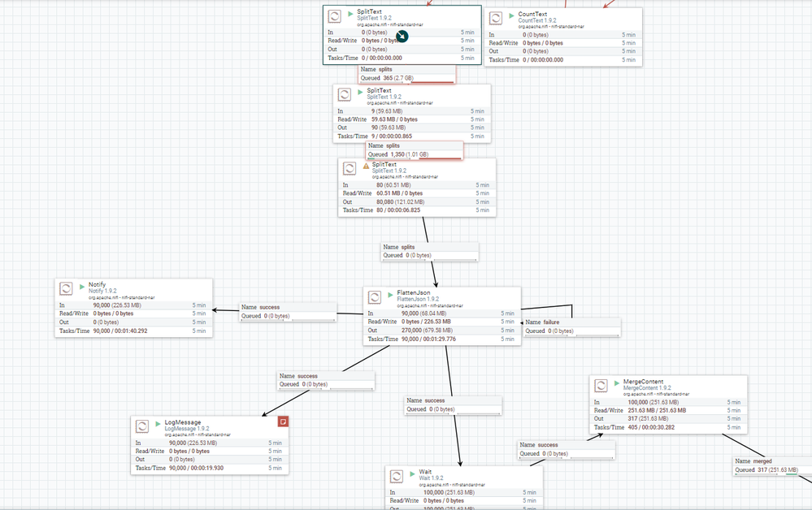Select success connection leading to MergeContent
The height and width of the screenshot is (510, 812).
pos(567,449)
